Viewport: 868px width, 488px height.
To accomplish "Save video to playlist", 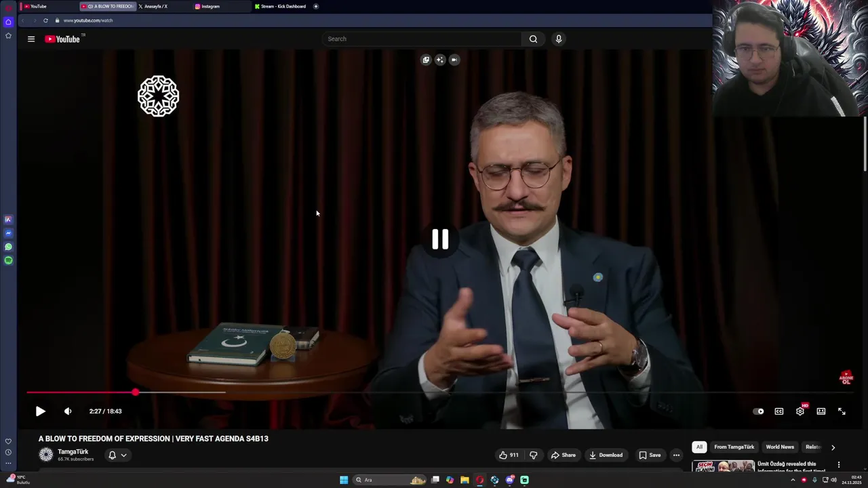I will click(649, 455).
